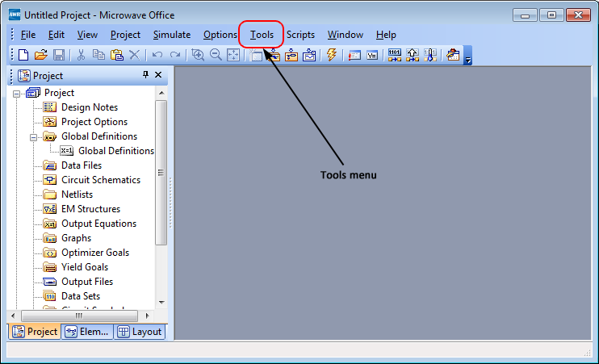The height and width of the screenshot is (364, 599).
Task: Click the last toolbar icon before overflow arrow
Action: coord(453,55)
